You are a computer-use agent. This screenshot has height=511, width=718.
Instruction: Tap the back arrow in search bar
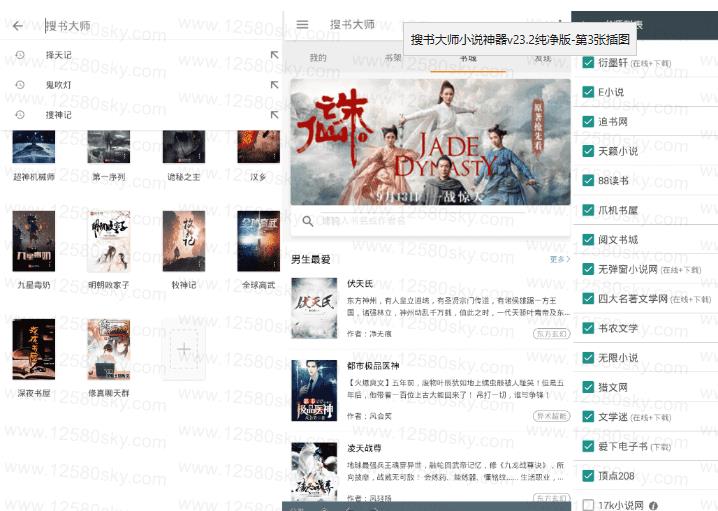(x=18, y=26)
